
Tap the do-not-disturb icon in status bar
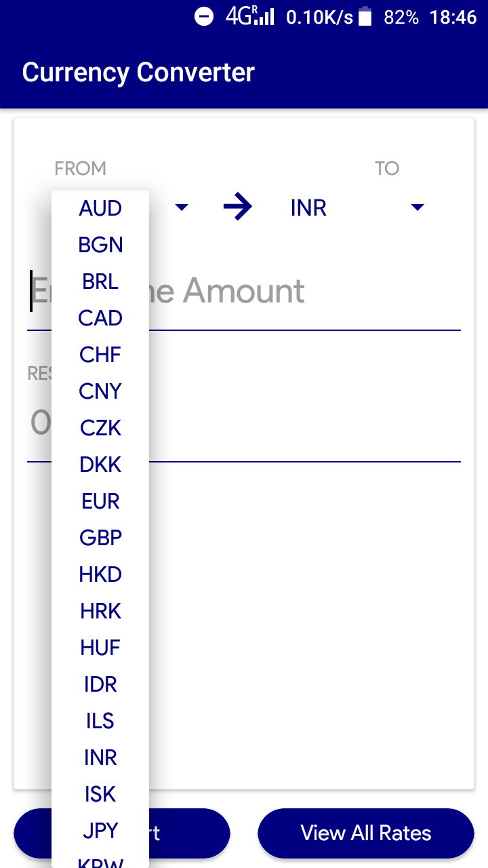tap(204, 17)
